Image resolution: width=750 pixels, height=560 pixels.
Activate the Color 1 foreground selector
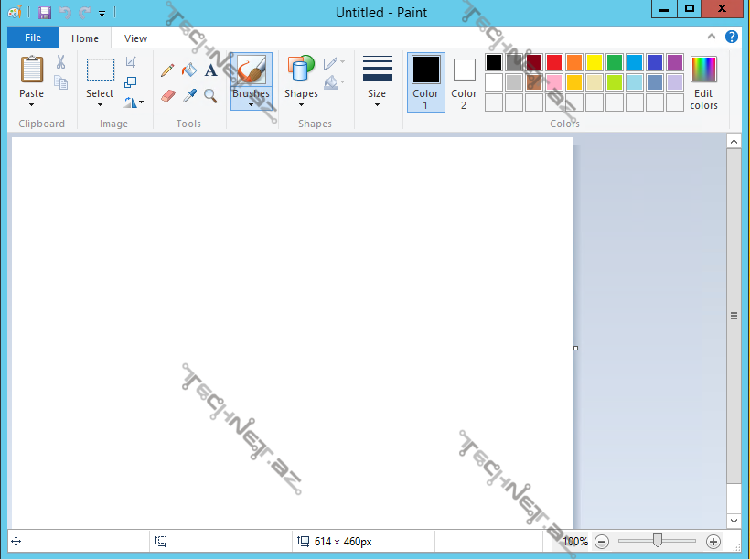[425, 81]
